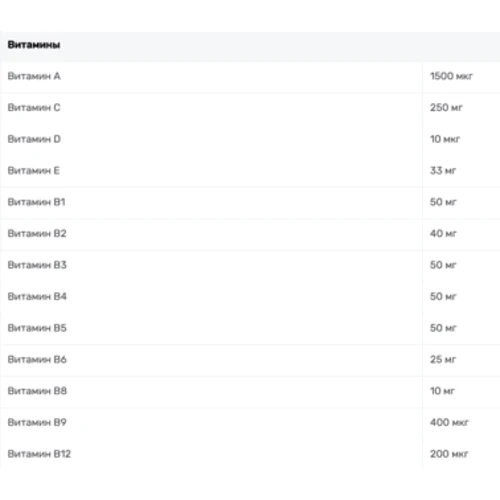Click the Витамин B6 row label
The image size is (500, 500).
click(x=37, y=359)
